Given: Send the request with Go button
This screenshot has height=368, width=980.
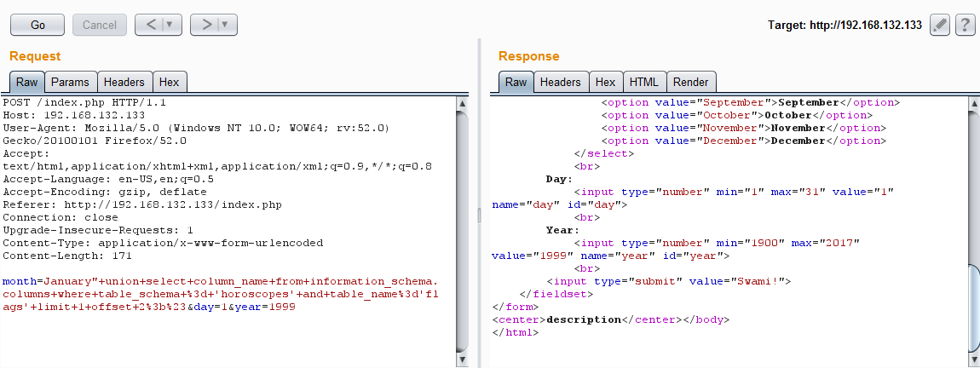Looking at the screenshot, I should pos(37,25).
